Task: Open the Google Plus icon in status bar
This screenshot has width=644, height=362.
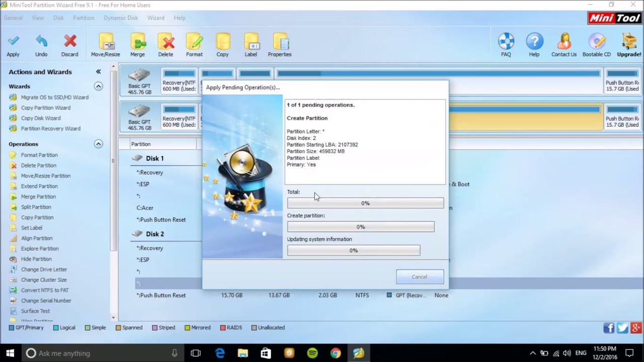Action: tap(636, 328)
